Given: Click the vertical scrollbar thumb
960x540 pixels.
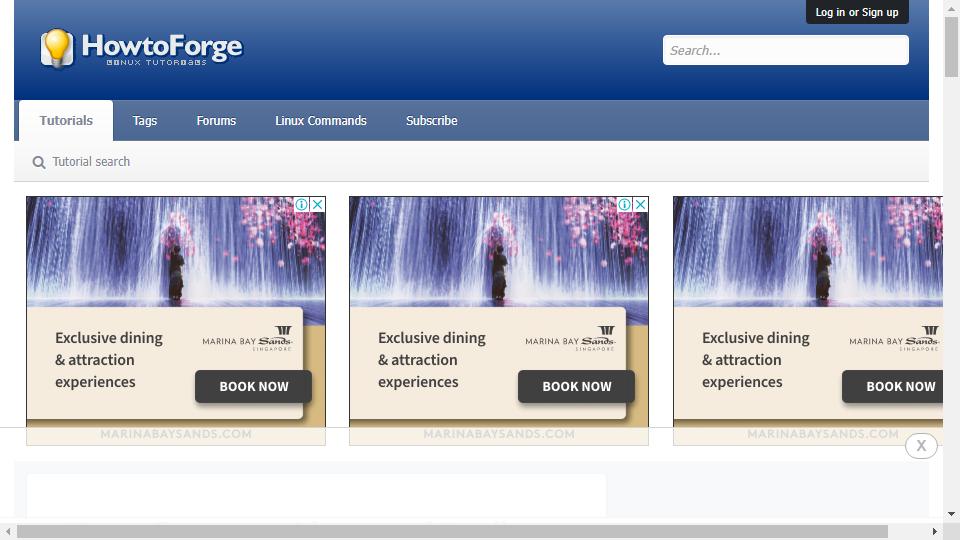Looking at the screenshot, I should click(951, 47).
